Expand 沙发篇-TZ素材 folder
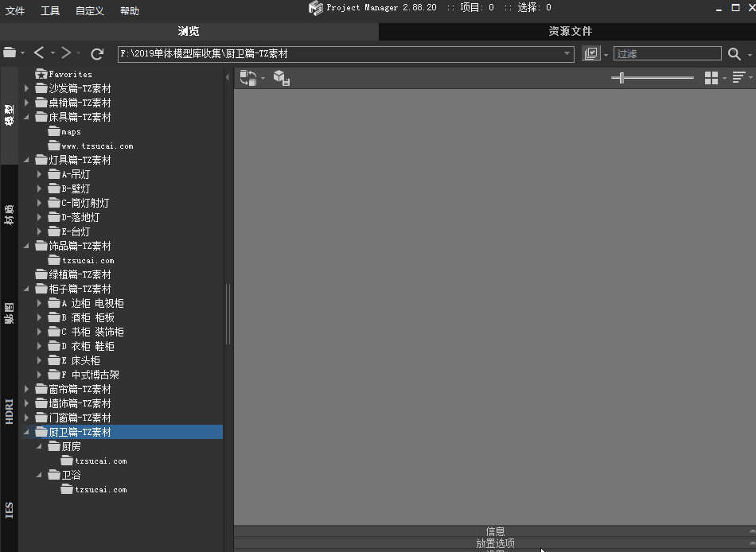This screenshot has width=756, height=552. pyautogui.click(x=26, y=88)
